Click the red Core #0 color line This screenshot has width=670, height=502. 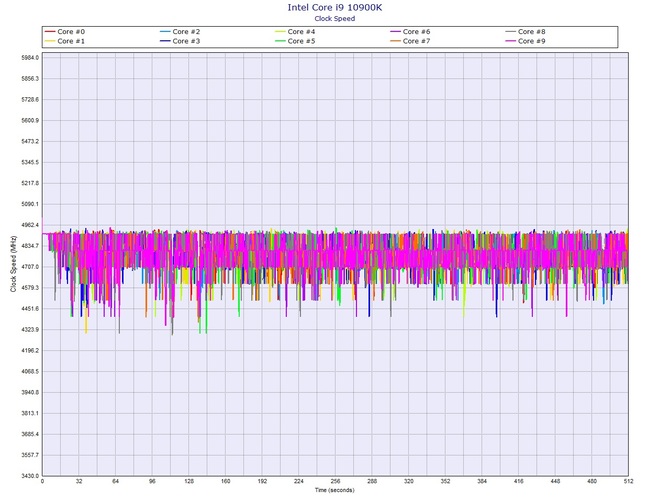(x=50, y=32)
